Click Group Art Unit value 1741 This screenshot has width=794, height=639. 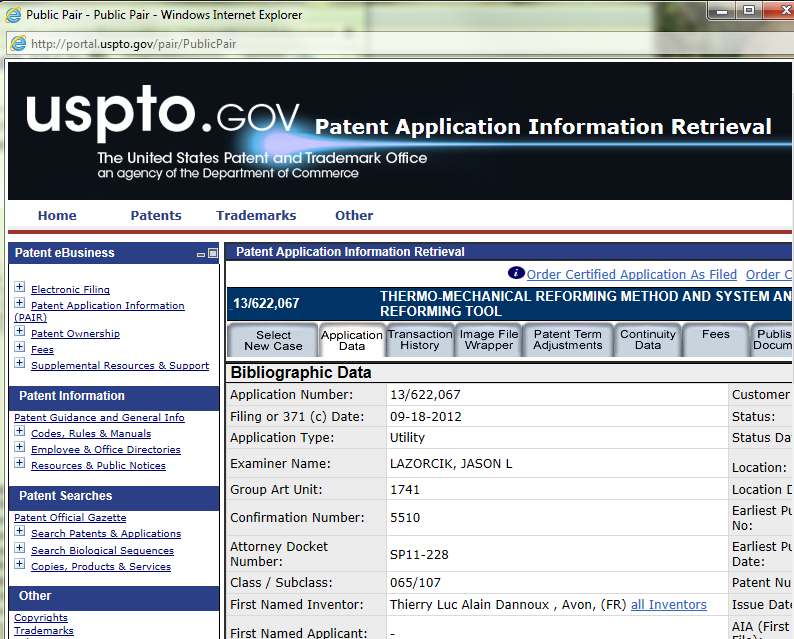(x=405, y=490)
